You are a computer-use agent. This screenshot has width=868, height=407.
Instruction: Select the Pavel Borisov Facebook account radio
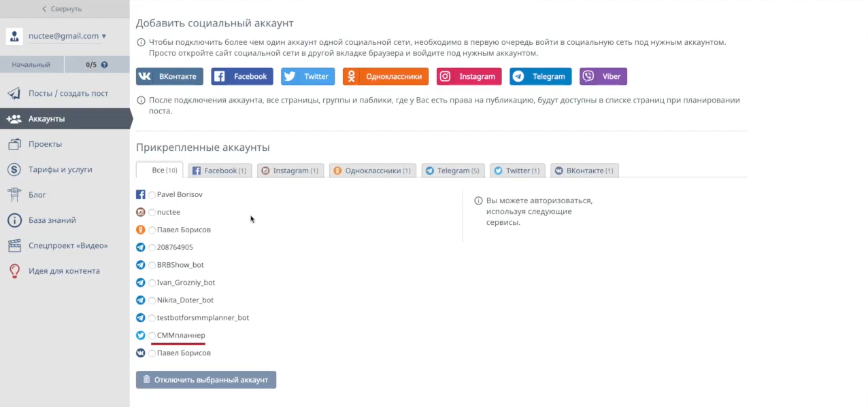pyautogui.click(x=152, y=195)
